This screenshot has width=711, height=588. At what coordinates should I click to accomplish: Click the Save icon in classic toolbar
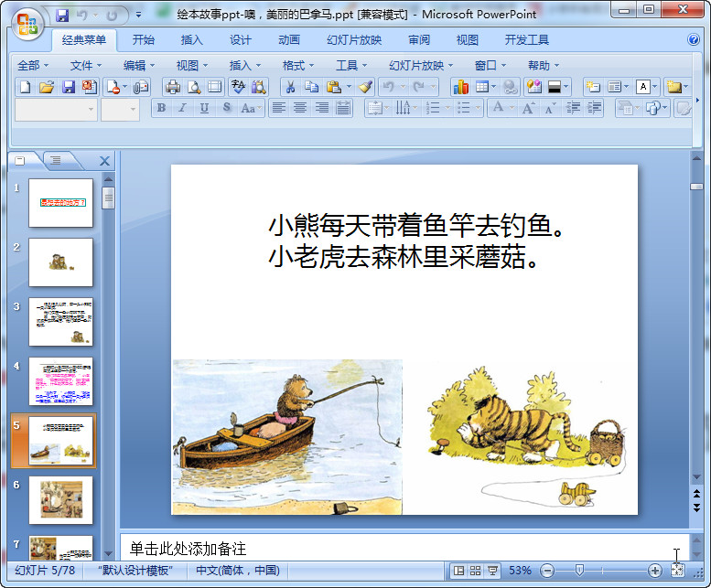tap(68, 87)
